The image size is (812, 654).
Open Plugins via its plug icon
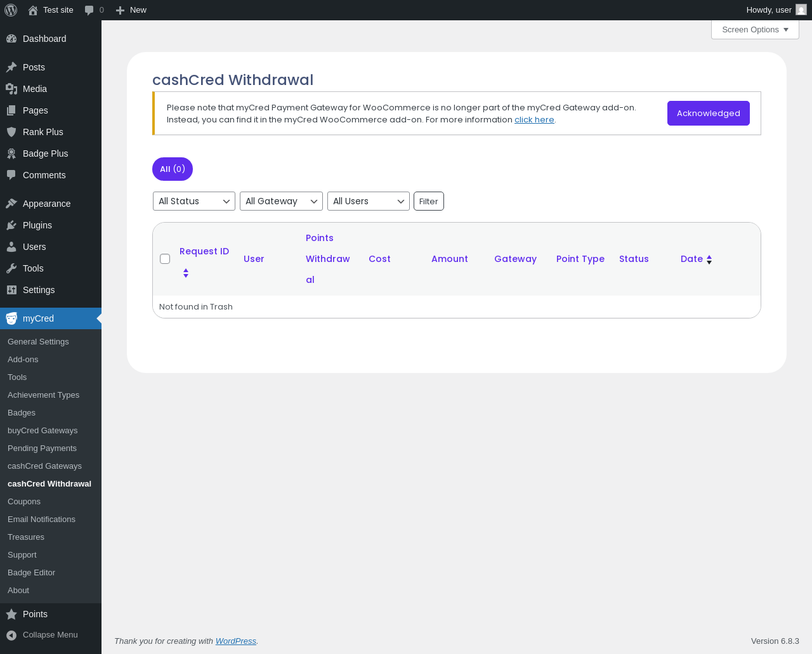click(x=11, y=225)
